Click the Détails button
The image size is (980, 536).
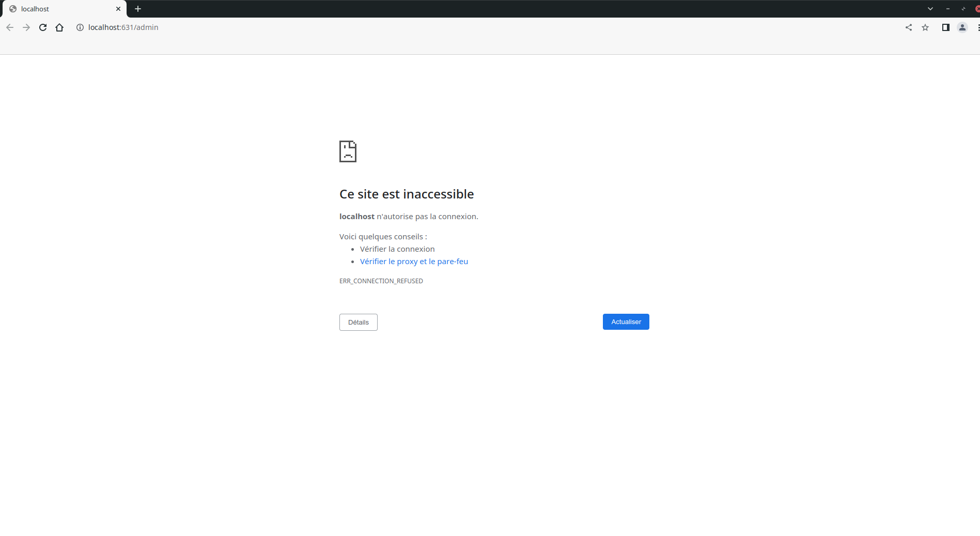359,322
